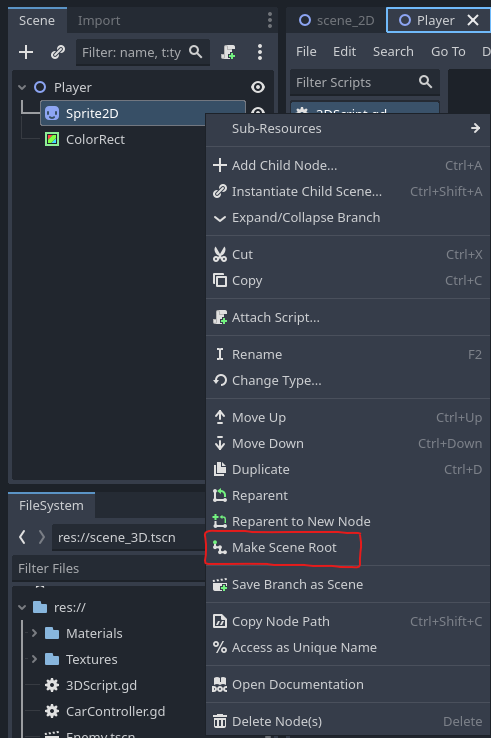Click the ColorRect node icon
Image resolution: width=491 pixels, height=738 pixels.
pyautogui.click(x=52, y=139)
